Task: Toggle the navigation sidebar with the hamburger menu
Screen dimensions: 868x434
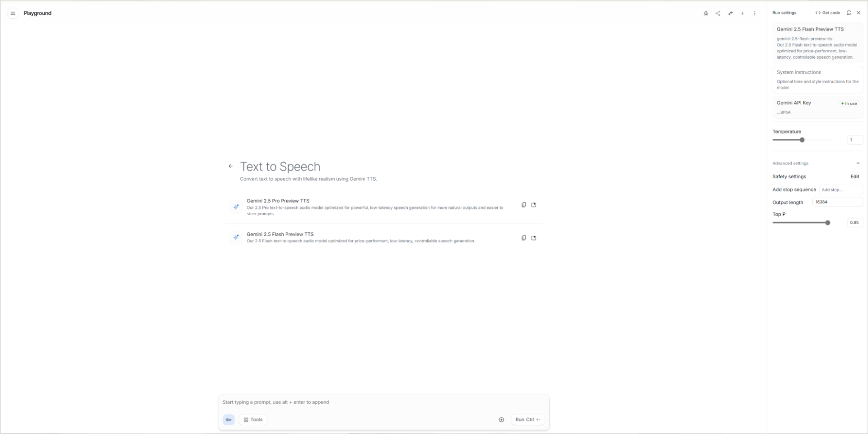Action: coord(13,13)
